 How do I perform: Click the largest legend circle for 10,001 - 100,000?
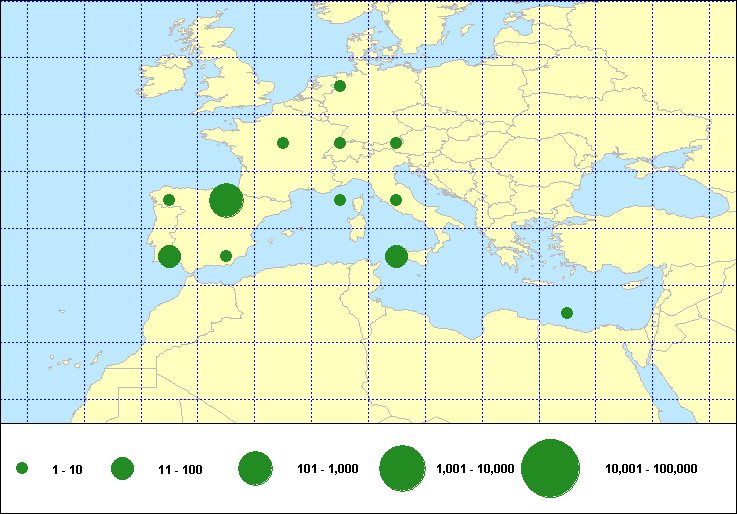[551, 468]
